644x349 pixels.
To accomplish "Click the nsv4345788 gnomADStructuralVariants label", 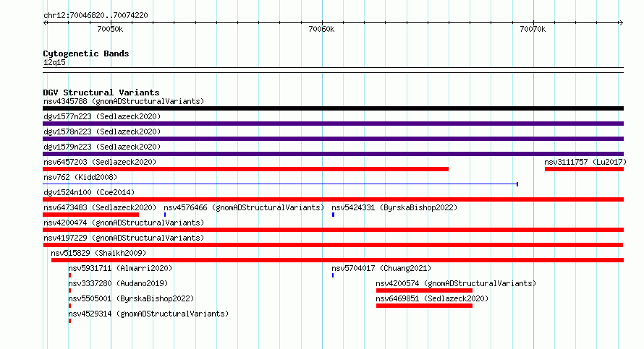I will pos(124,101).
